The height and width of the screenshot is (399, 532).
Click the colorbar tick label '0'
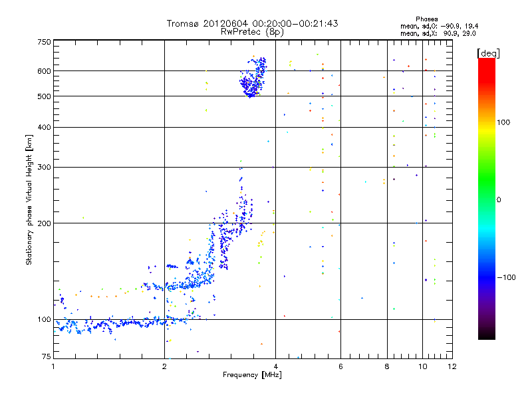(x=499, y=200)
